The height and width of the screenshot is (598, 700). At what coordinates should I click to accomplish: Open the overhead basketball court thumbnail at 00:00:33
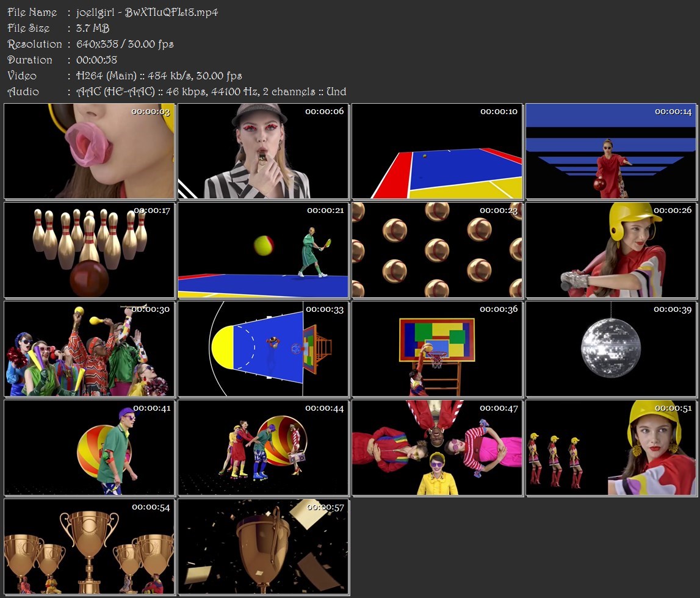(x=263, y=348)
